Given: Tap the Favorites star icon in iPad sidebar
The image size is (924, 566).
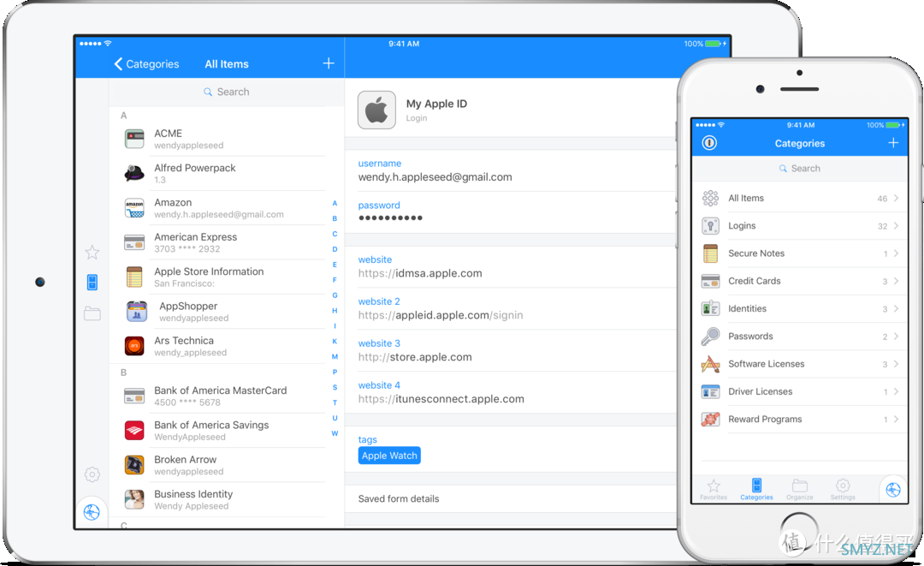Looking at the screenshot, I should click(x=92, y=253).
